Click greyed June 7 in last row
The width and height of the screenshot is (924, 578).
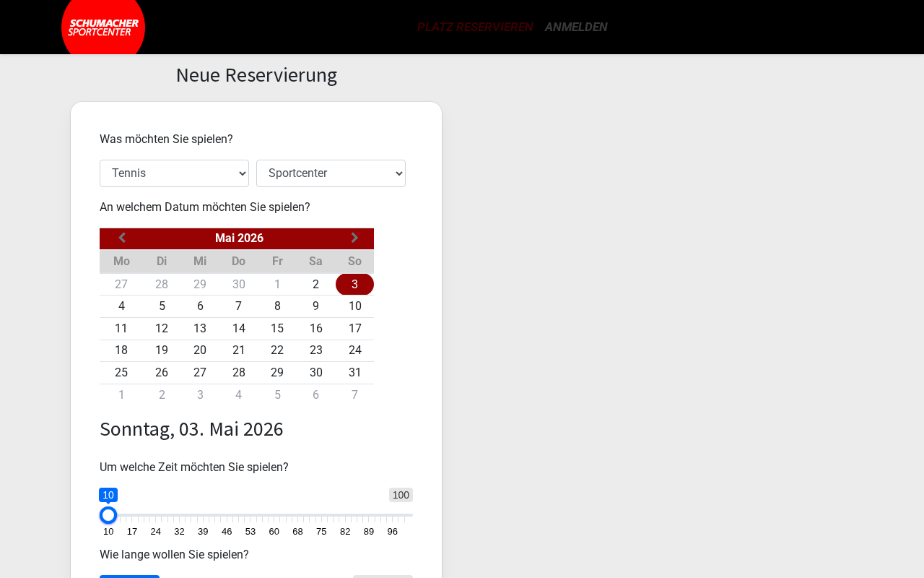[x=354, y=395]
